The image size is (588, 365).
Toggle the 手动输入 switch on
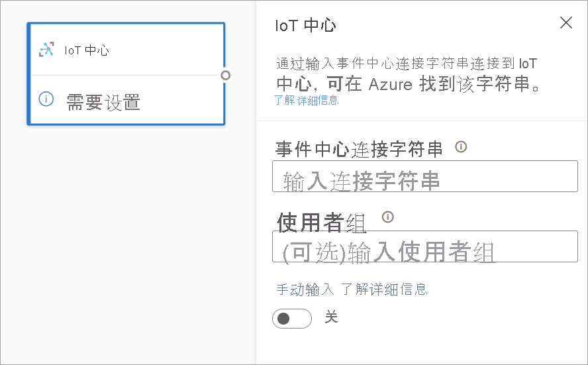pos(291,319)
